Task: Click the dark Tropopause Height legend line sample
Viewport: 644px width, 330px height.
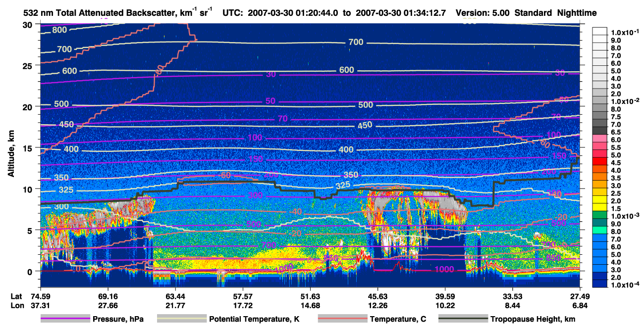Action: coord(462,319)
